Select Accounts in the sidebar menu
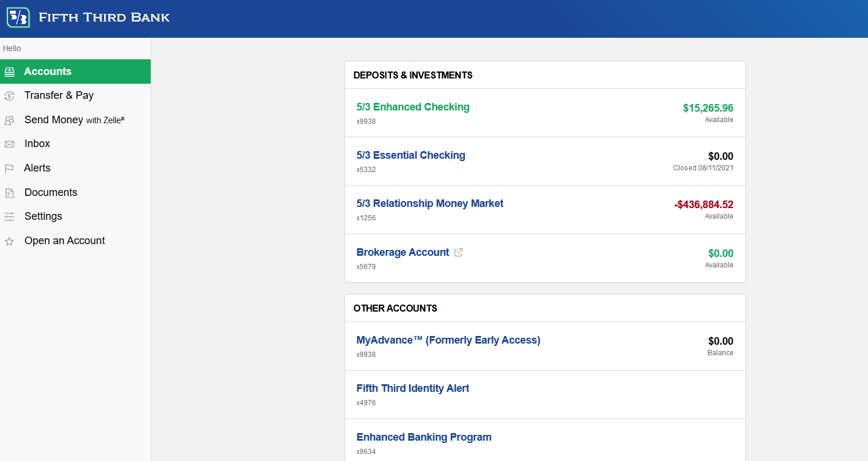The width and height of the screenshot is (868, 461). pos(75,72)
